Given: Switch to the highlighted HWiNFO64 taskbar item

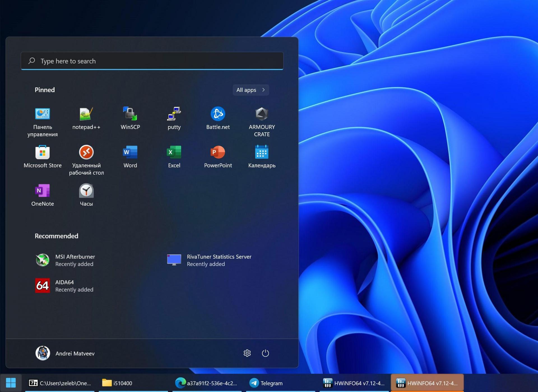Looking at the screenshot, I should tap(427, 383).
